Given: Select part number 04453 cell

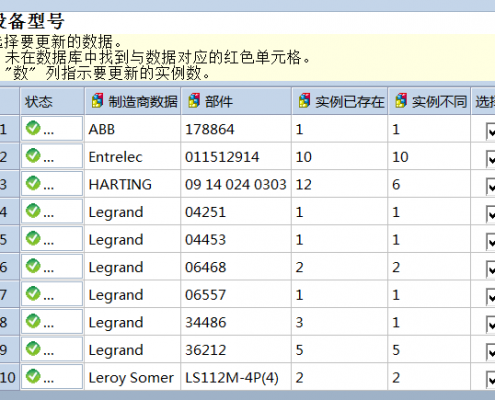Looking at the screenshot, I should tap(236, 239).
